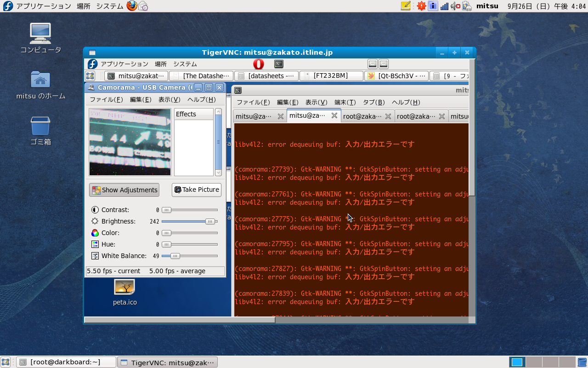
Task: Click the White Balance slider handle
Action: [x=175, y=256]
